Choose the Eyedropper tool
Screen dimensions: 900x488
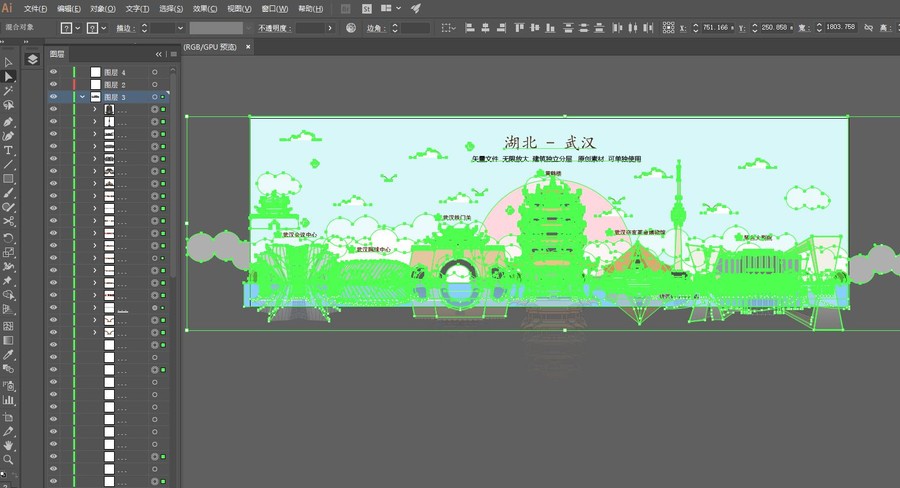(8, 355)
